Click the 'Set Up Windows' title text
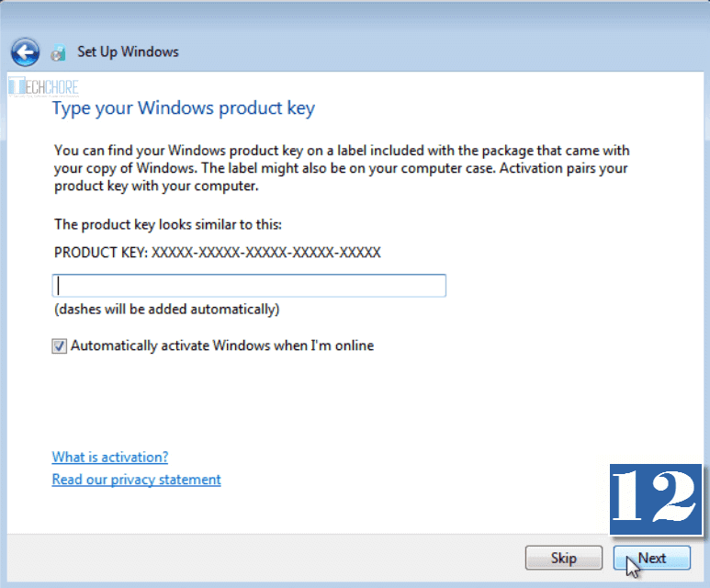 (x=129, y=51)
